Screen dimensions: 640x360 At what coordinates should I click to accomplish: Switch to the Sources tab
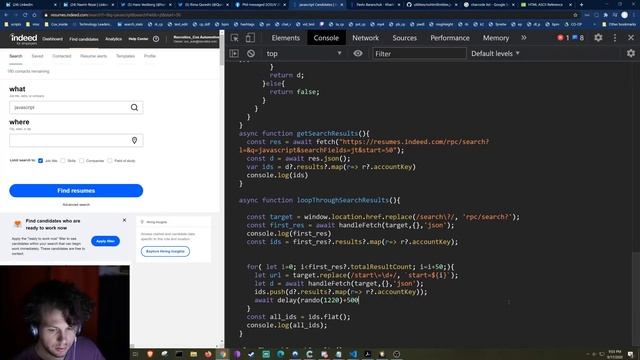coord(404,38)
